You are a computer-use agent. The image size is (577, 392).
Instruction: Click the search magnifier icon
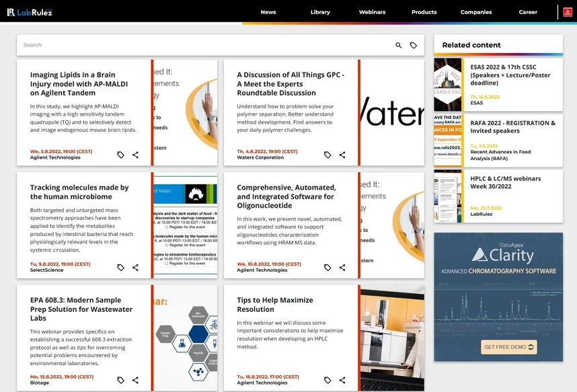click(399, 45)
